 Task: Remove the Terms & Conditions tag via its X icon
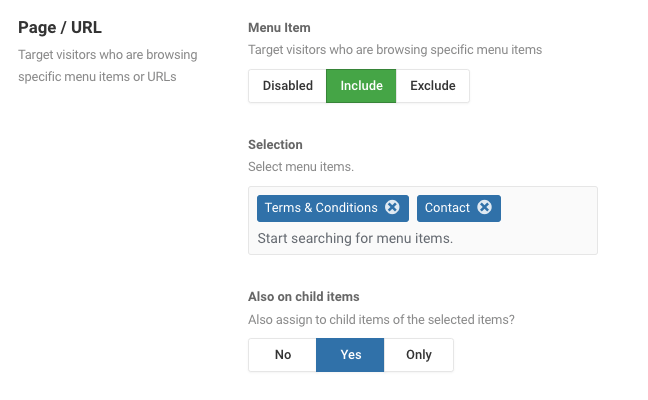pyautogui.click(x=392, y=207)
